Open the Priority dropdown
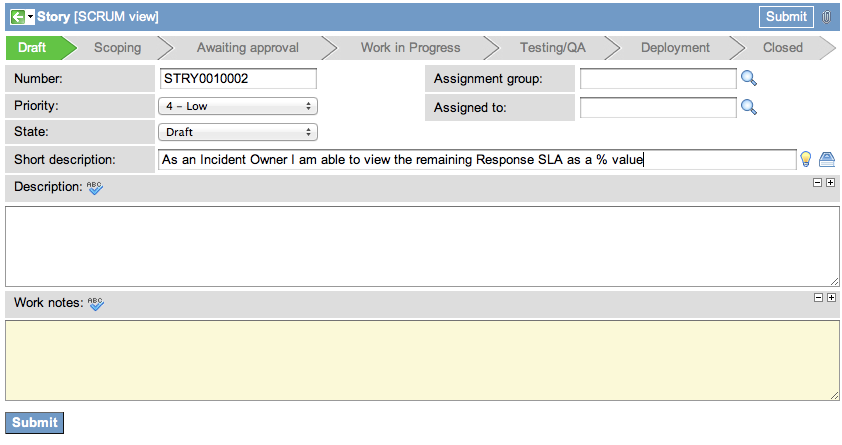The image size is (842, 445). tap(238, 106)
